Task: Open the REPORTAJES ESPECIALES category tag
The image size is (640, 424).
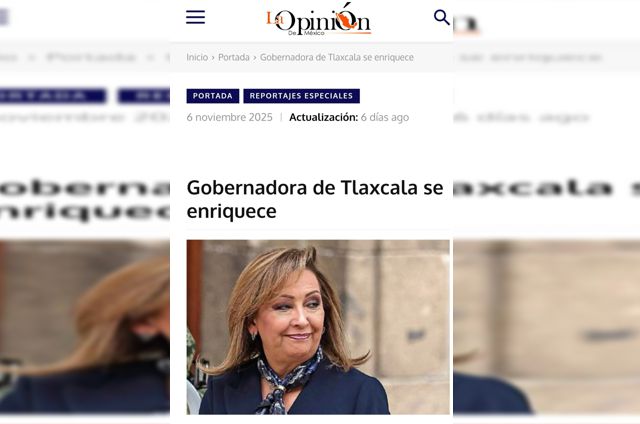Action: [x=301, y=96]
